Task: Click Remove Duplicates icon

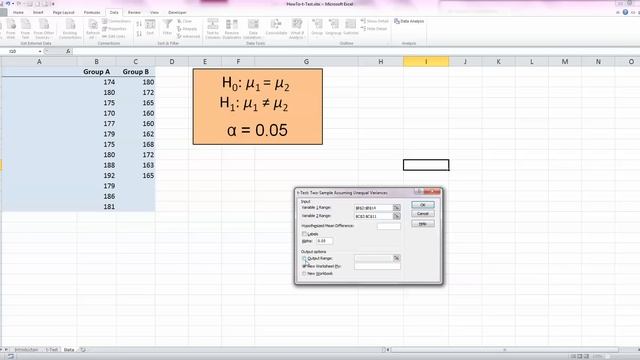Action: coord(232,29)
